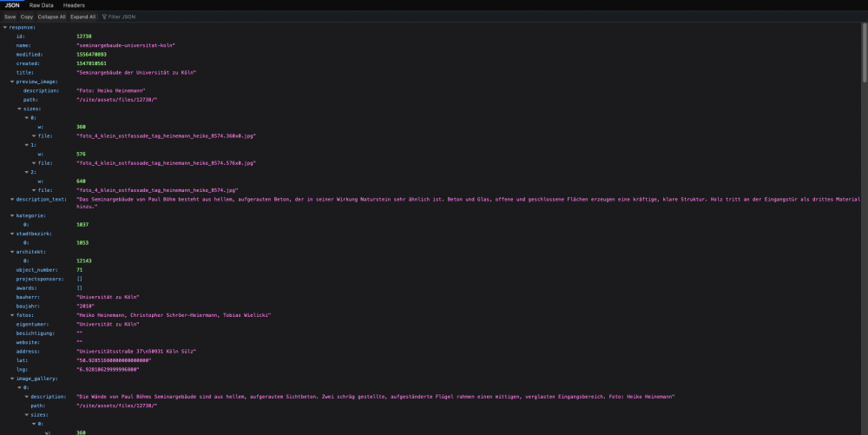This screenshot has width=868, height=435.
Task: Click the besichtigung key label
Action: 36,333
